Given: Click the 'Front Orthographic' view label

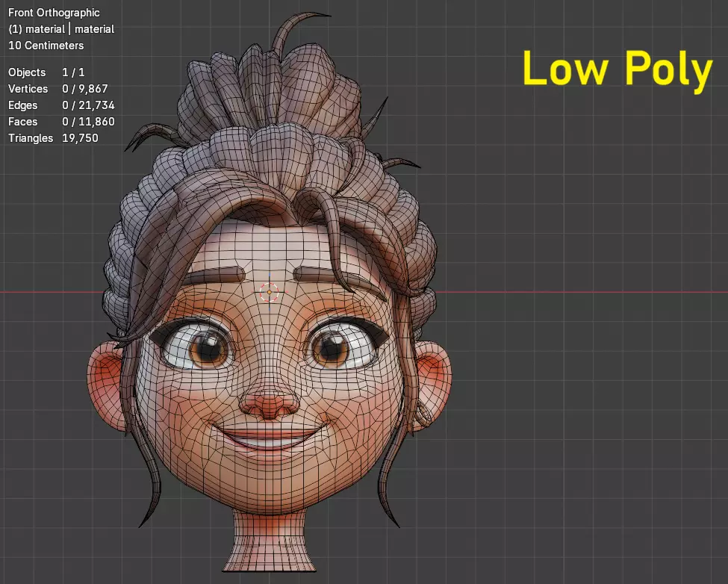Looking at the screenshot, I should [54, 13].
